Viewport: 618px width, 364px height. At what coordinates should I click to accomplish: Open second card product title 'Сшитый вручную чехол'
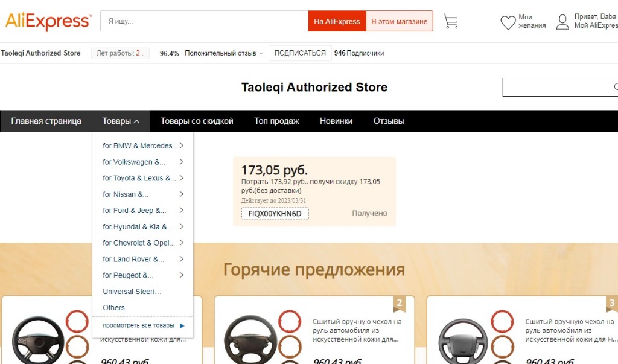357,330
